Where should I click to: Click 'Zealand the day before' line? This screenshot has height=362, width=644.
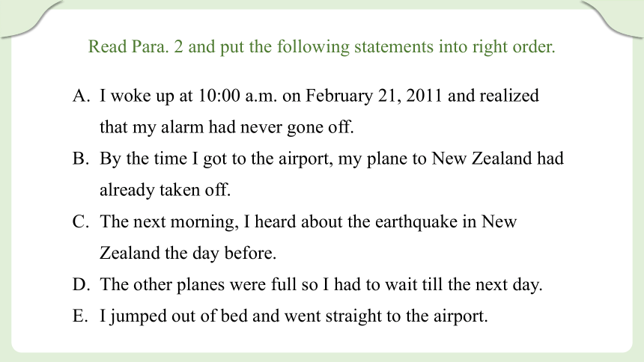[x=188, y=254]
